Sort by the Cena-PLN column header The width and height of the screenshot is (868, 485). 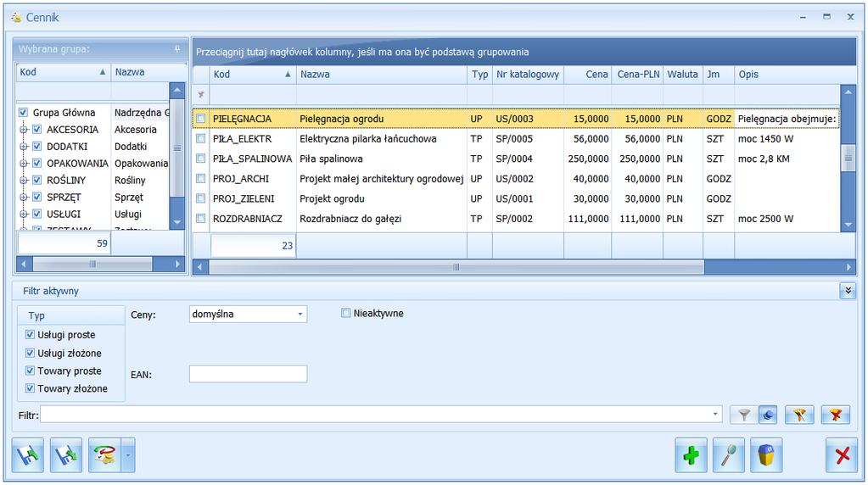(637, 74)
